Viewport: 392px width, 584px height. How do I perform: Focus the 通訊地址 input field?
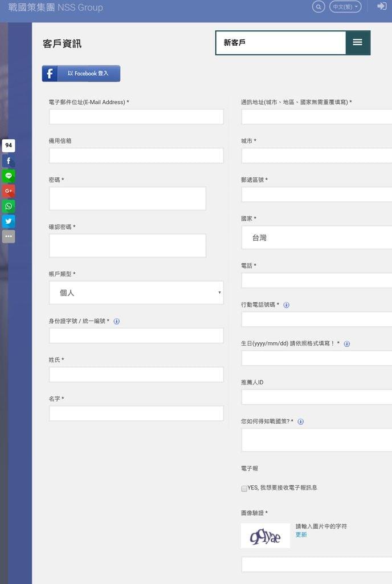click(x=317, y=116)
